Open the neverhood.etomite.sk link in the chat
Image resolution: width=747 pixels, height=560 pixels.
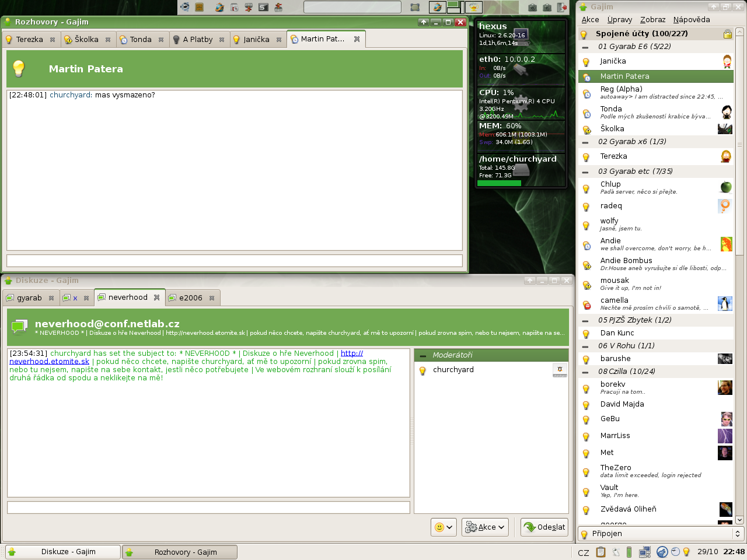(x=49, y=362)
